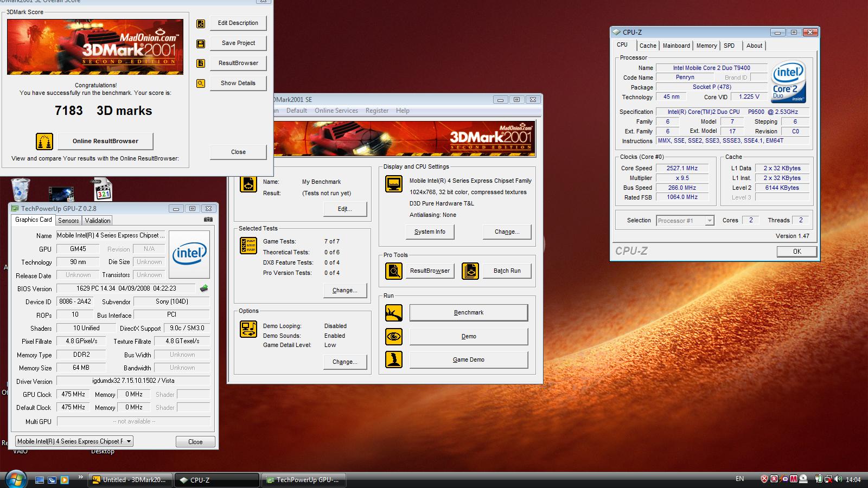Expand the quick launch chevron on the taskbar
The height and width of the screenshot is (488, 868).
pyautogui.click(x=81, y=477)
